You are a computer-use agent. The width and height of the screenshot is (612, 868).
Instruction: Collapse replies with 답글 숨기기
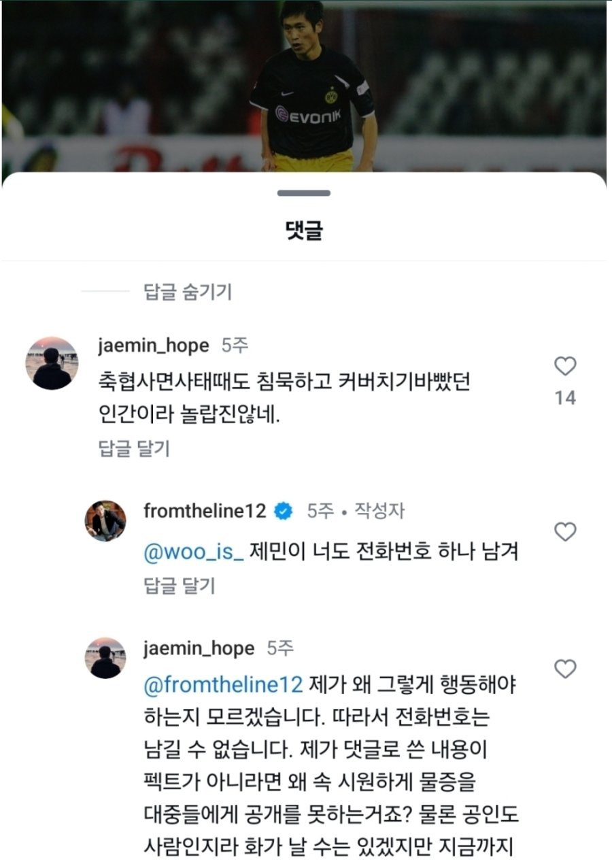(188, 293)
